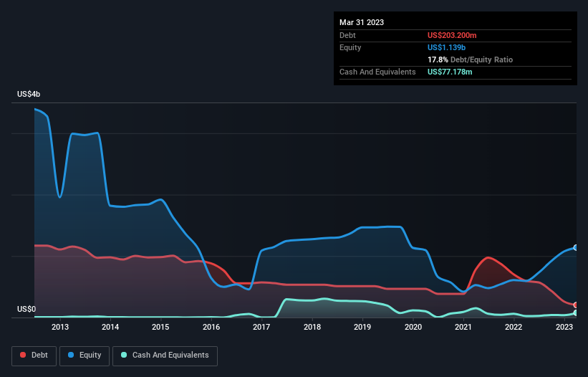Click the 2023 x-axis label
This screenshot has width=588, height=377.
coord(564,327)
